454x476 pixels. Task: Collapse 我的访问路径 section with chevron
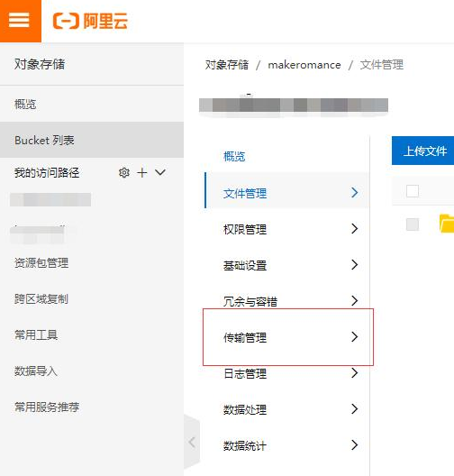coord(160,172)
